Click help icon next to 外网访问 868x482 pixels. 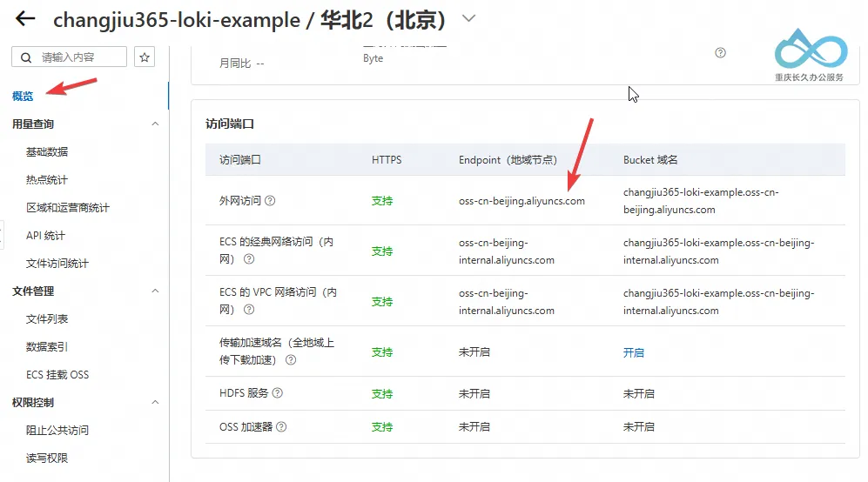(x=270, y=200)
